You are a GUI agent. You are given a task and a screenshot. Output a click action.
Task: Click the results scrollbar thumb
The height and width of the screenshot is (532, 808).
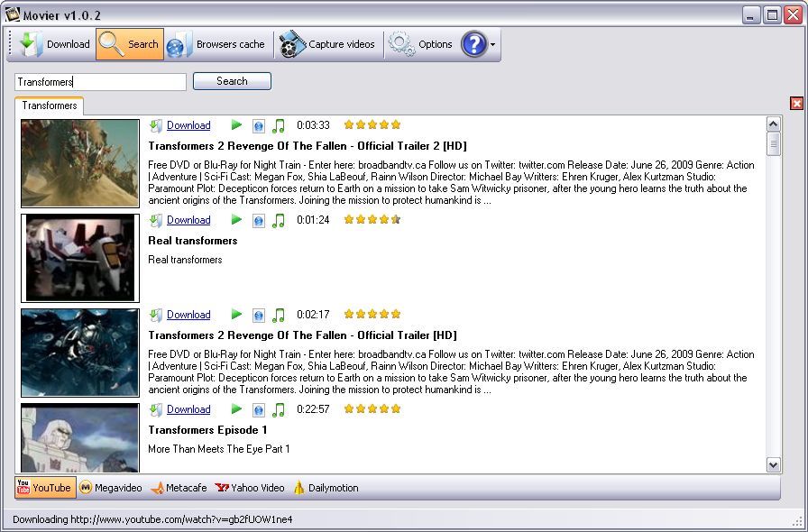click(x=774, y=144)
